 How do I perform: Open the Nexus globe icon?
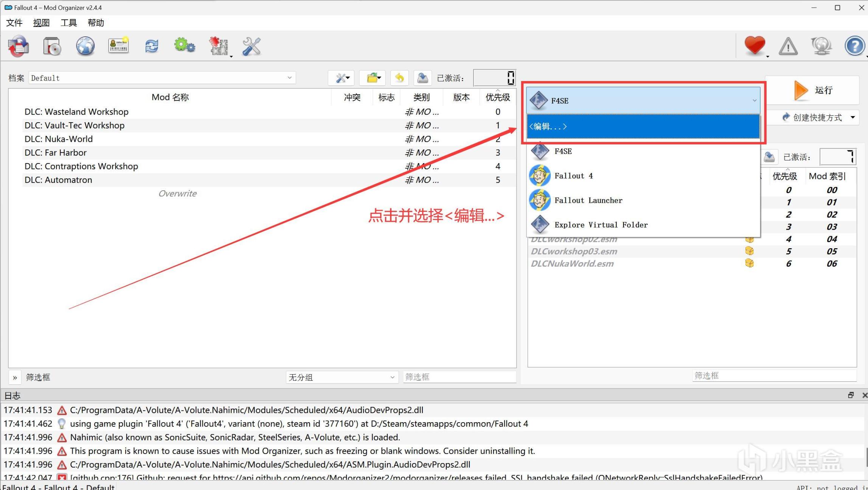(x=85, y=46)
